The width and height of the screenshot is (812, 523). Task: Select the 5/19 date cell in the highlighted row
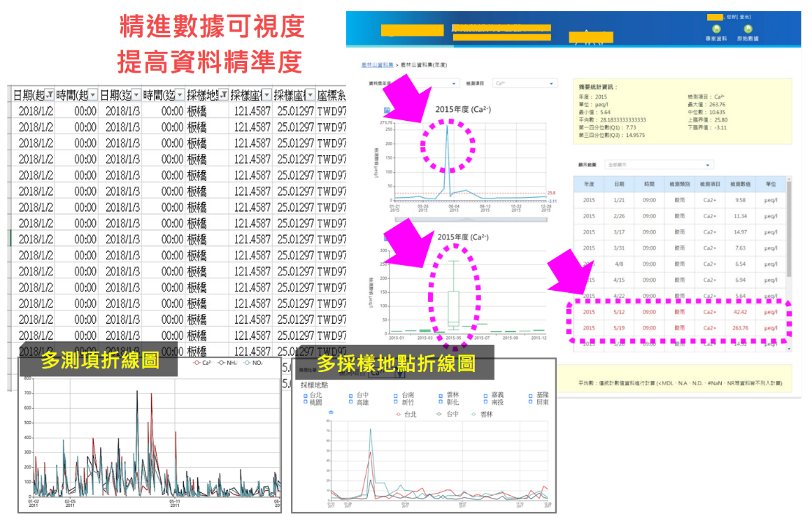point(619,328)
